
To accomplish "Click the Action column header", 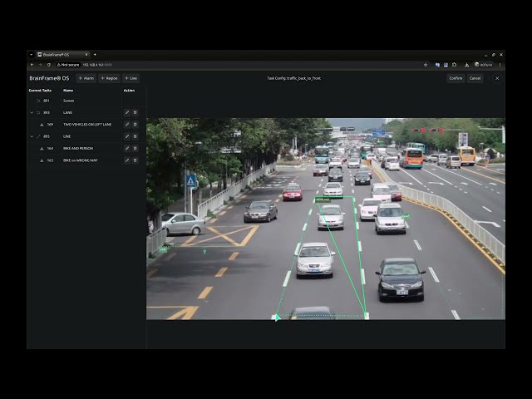I will (x=129, y=91).
